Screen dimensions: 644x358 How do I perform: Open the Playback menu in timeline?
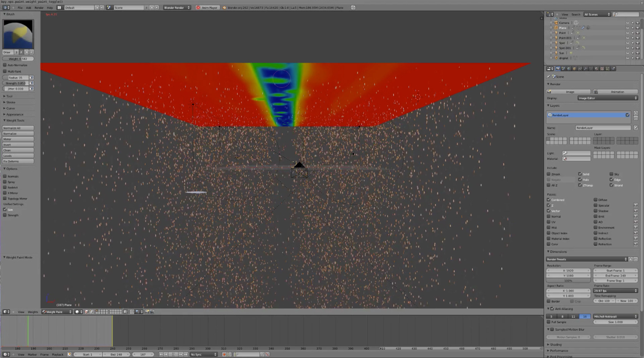point(58,355)
